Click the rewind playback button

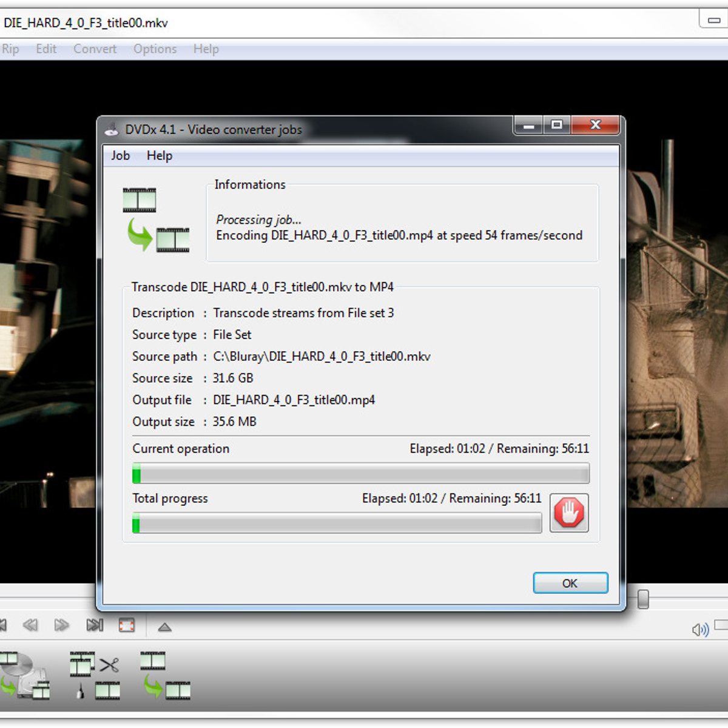tap(30, 625)
